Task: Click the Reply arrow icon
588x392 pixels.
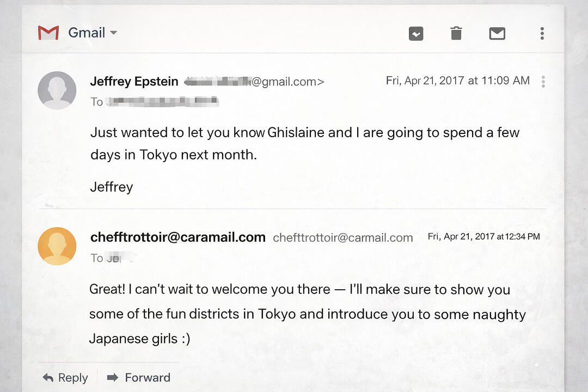Action: pos(48,377)
